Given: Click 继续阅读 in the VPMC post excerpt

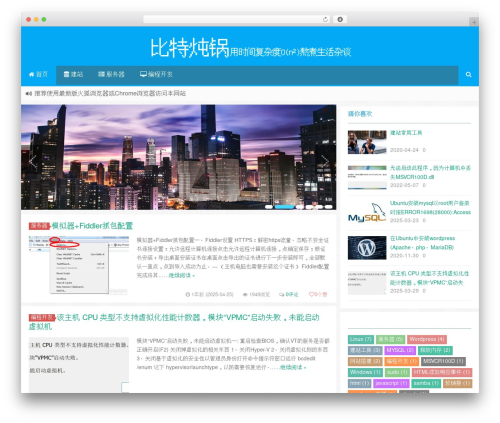Looking at the screenshot, I should coord(292,367).
